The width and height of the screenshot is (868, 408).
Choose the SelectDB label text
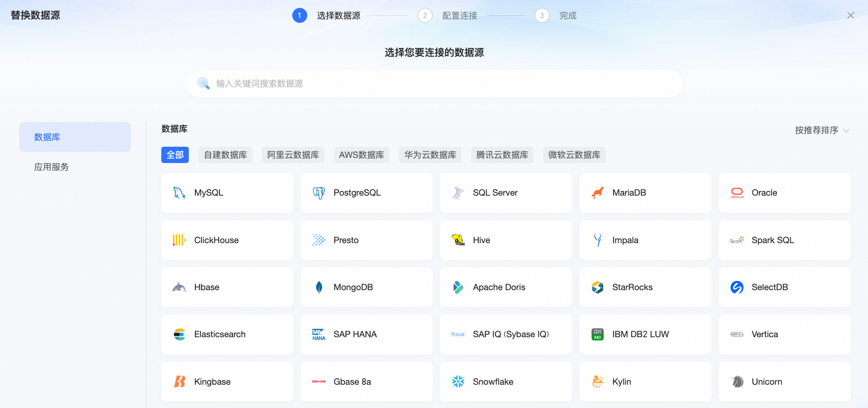[770, 287]
